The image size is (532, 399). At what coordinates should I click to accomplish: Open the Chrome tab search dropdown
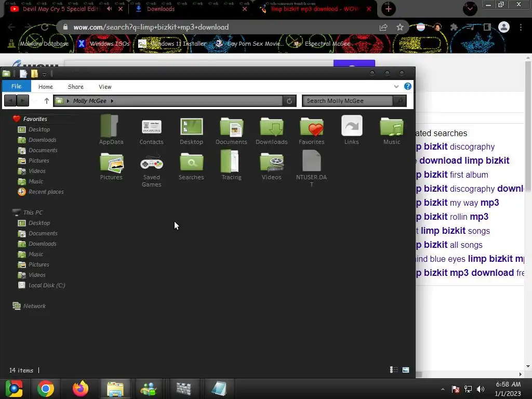[470, 8]
